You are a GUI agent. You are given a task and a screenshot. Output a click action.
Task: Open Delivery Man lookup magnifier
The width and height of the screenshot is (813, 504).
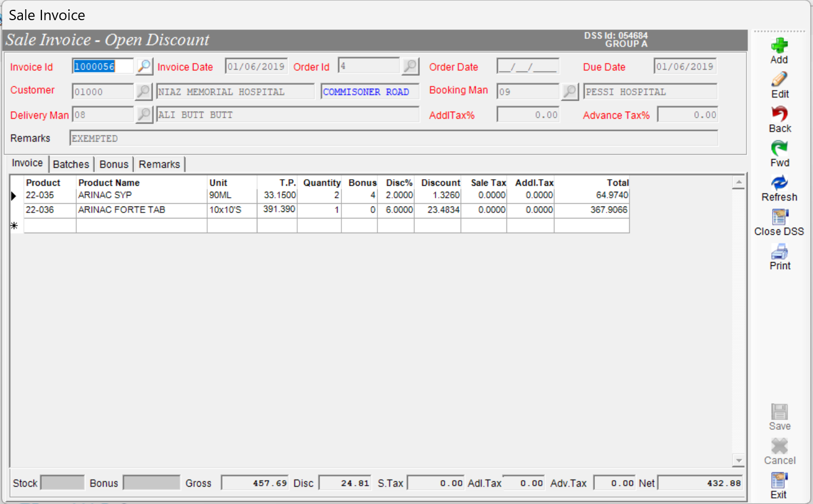(x=144, y=114)
